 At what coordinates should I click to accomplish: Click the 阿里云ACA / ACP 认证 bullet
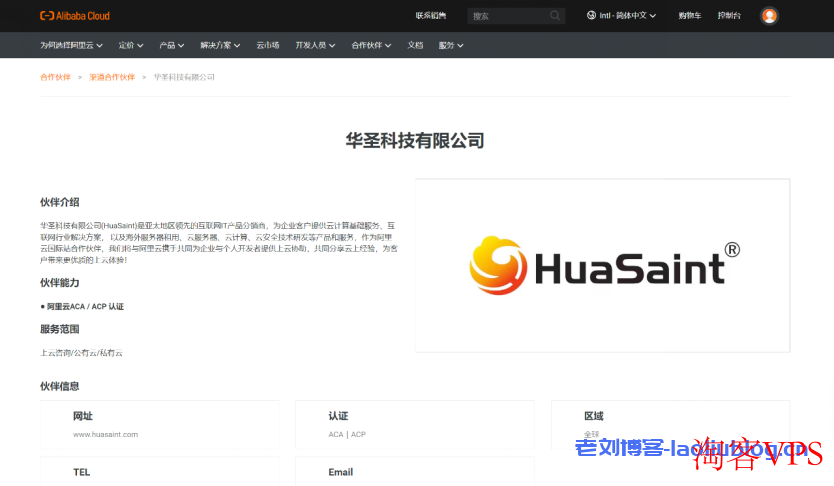click(x=82, y=307)
